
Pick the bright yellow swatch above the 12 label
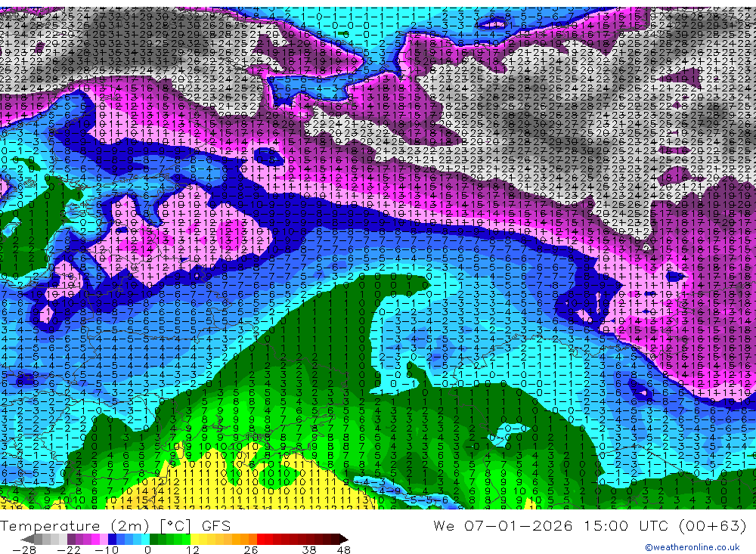pos(195,540)
